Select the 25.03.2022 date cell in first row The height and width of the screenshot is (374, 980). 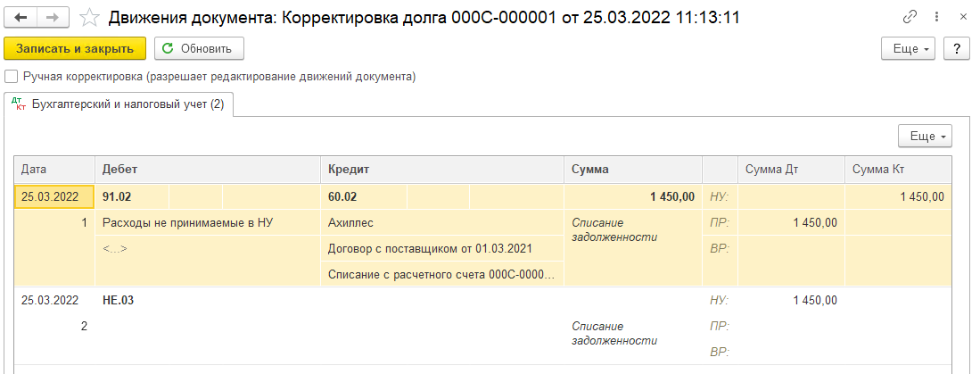click(54, 197)
